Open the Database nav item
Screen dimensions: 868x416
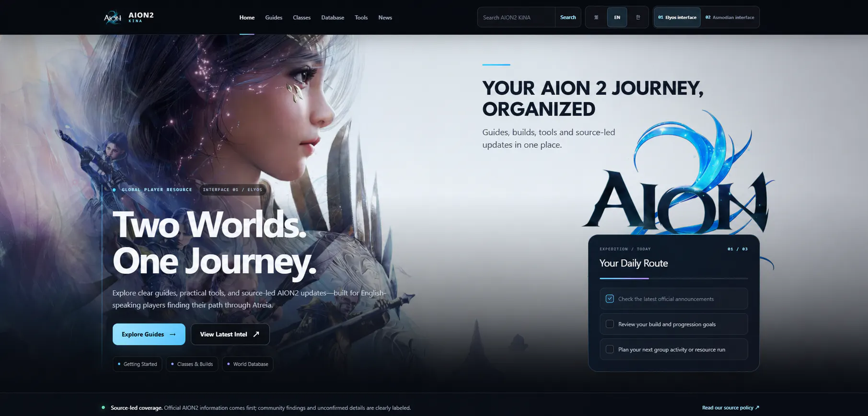click(333, 18)
